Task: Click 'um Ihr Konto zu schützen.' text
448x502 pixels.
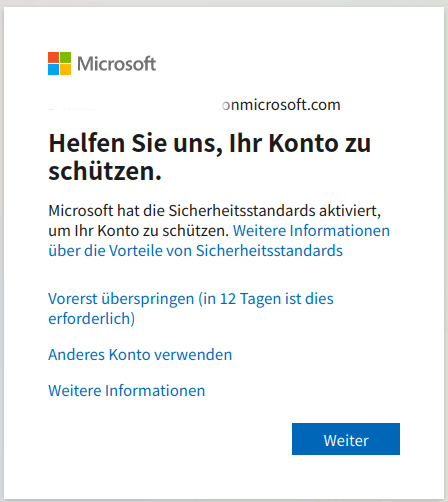Action: (x=139, y=231)
